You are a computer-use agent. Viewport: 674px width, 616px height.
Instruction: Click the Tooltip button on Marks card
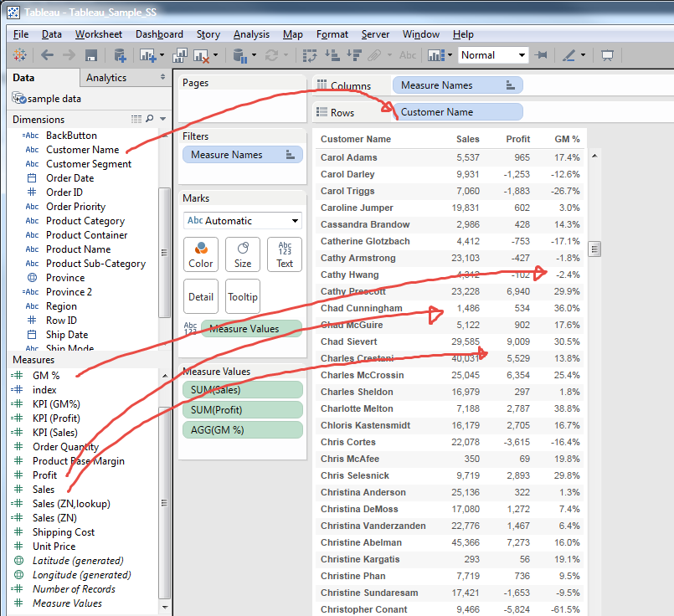243,296
